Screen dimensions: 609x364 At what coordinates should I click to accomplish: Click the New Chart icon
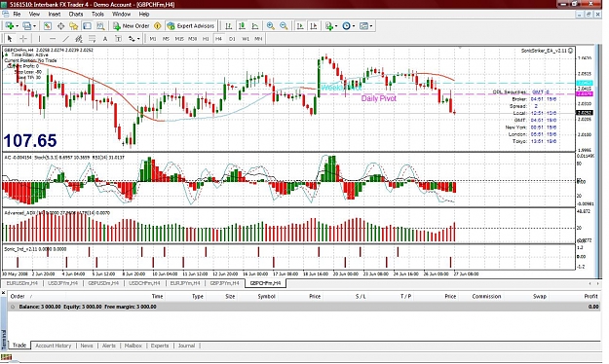(x=10, y=26)
